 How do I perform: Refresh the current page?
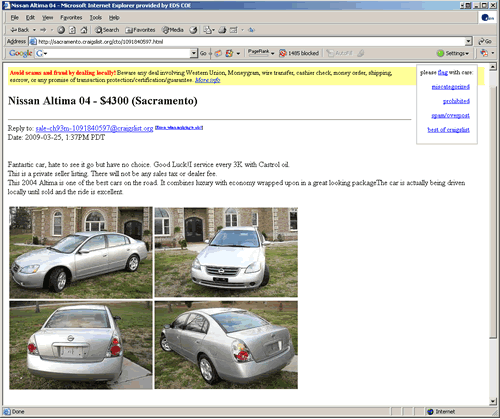point(72,30)
